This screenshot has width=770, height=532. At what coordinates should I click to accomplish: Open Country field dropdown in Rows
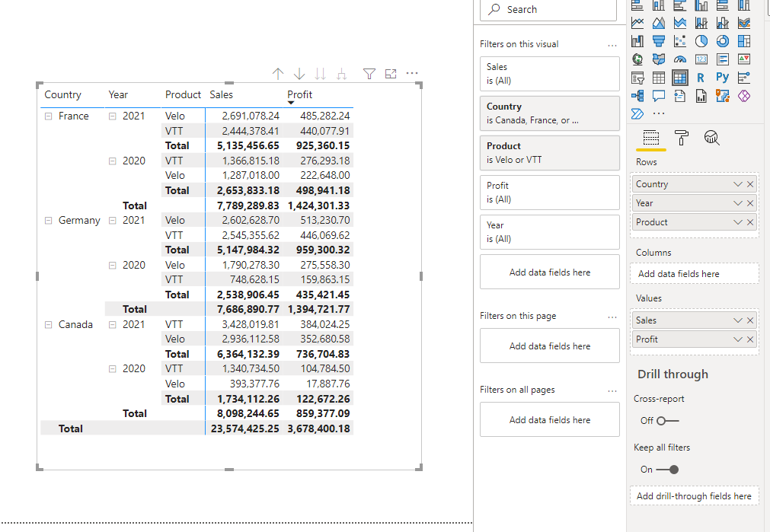coord(737,184)
